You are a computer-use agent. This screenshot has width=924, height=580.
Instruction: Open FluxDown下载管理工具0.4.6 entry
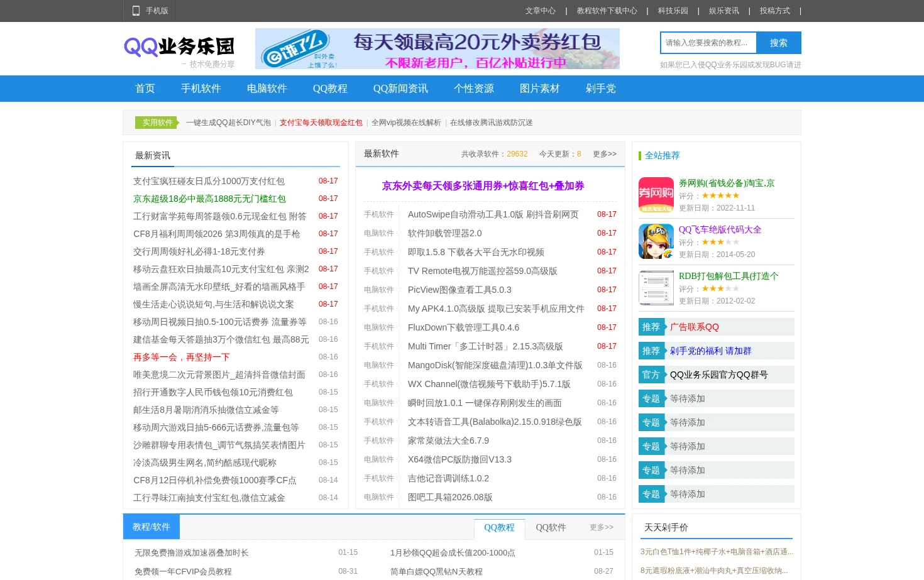click(x=463, y=327)
